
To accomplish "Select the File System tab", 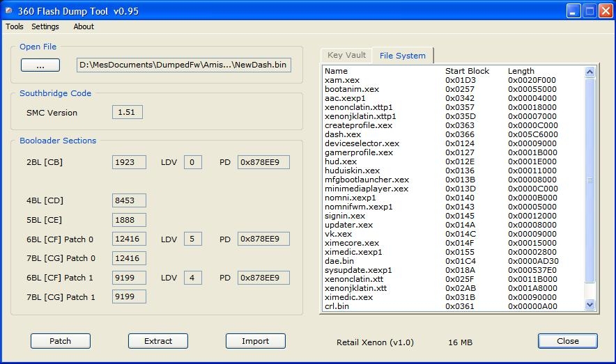I will click(x=402, y=56).
